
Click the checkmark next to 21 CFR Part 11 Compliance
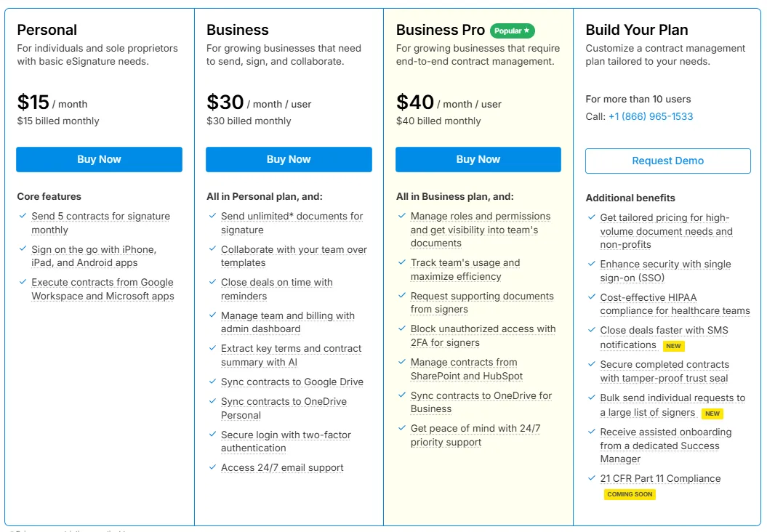tap(591, 478)
